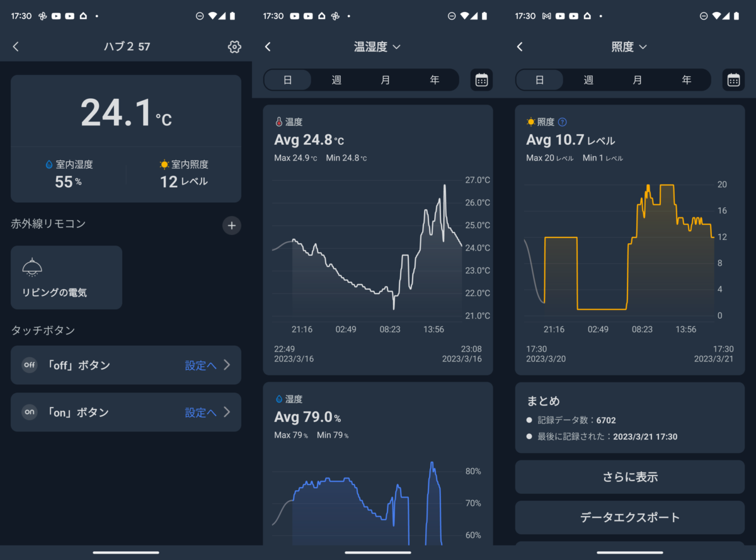Tap the Max 24.9°C label
Image resolution: width=756 pixels, height=560 pixels.
[x=295, y=157]
